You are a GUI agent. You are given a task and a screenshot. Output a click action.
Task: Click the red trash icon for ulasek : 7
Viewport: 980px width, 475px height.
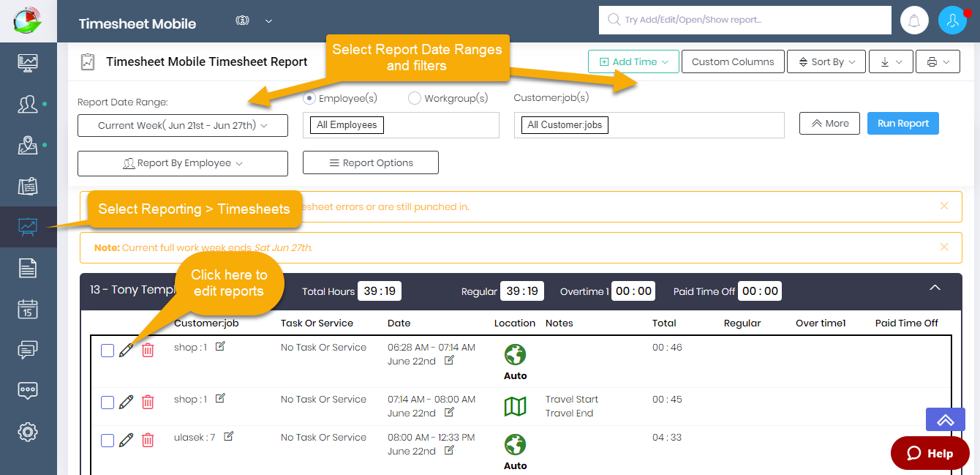tap(148, 440)
